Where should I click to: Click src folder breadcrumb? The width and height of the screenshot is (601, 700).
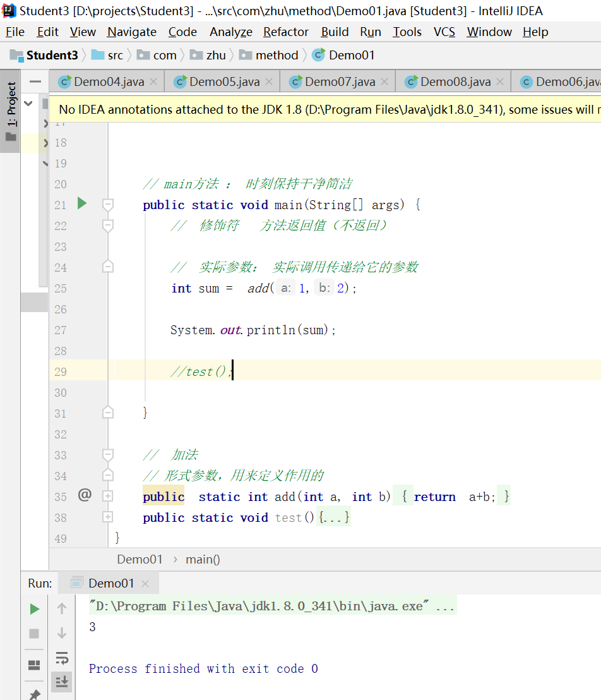[107, 56]
